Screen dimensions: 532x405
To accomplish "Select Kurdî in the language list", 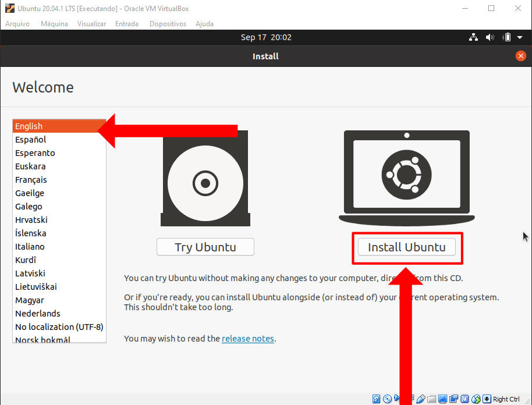I will click(59, 260).
